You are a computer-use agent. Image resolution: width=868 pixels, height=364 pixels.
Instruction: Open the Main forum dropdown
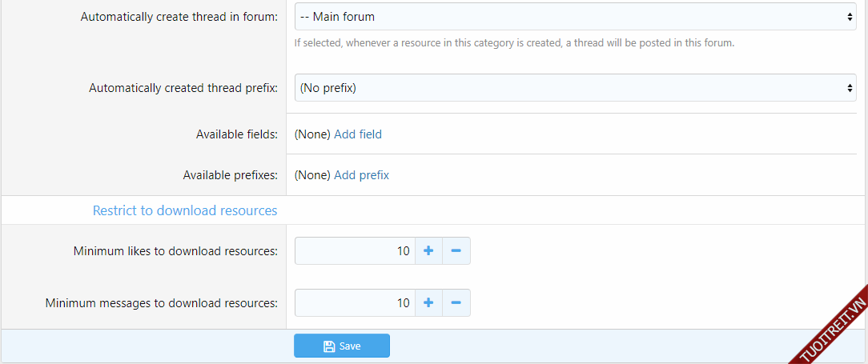point(575,17)
